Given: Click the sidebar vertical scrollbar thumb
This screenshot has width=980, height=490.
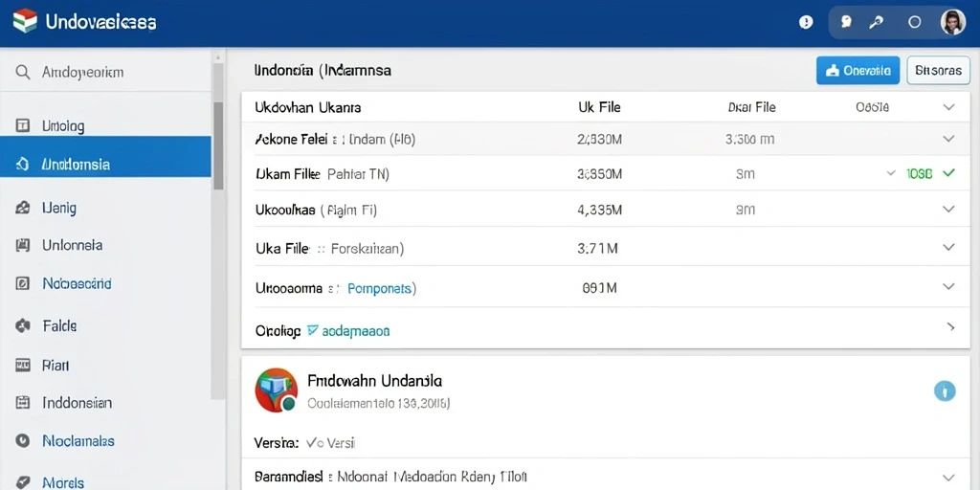Looking at the screenshot, I should tap(218, 145).
